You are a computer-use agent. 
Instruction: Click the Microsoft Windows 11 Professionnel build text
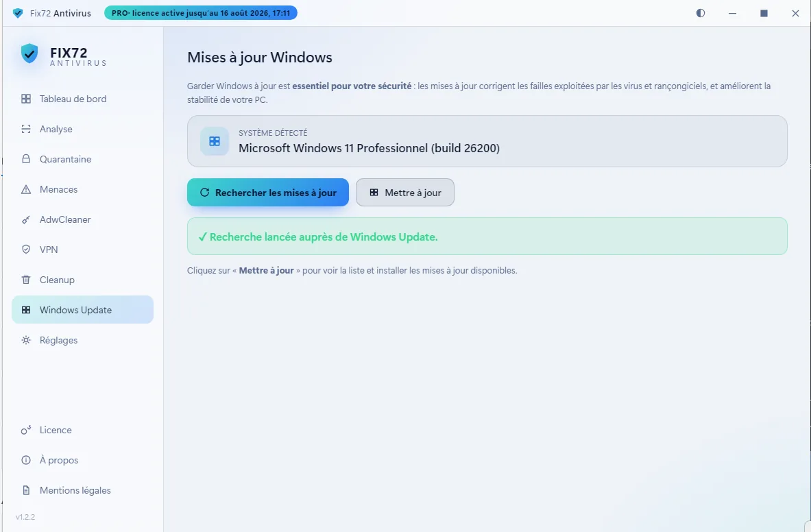[x=369, y=148]
